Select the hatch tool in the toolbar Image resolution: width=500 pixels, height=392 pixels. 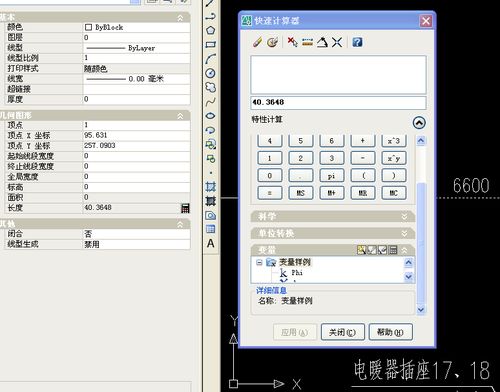(210, 187)
